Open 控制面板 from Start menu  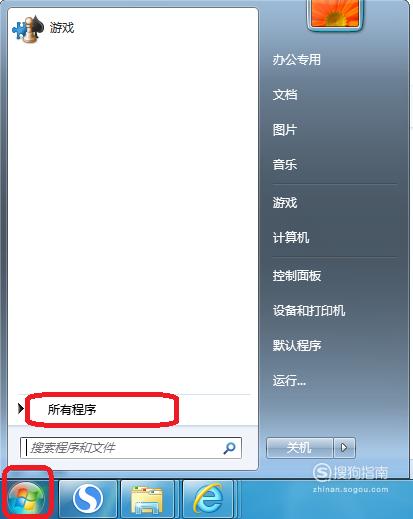pyautogui.click(x=297, y=276)
